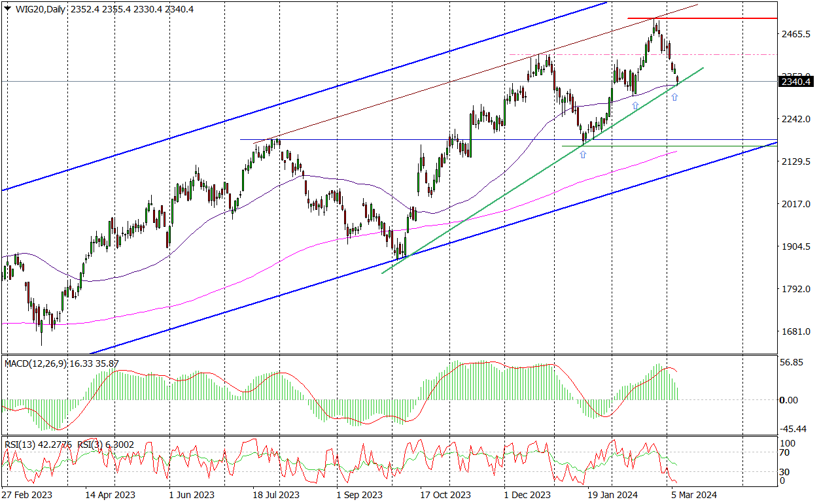Click the 14 Apr 2023 date label
819x504 pixels.
pos(111,495)
